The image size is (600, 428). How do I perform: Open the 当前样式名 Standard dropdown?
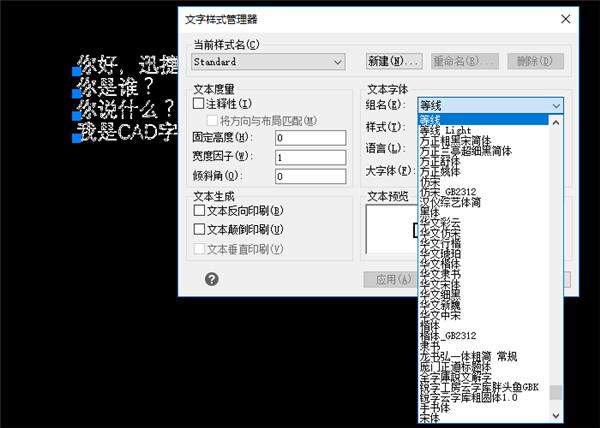[x=268, y=62]
